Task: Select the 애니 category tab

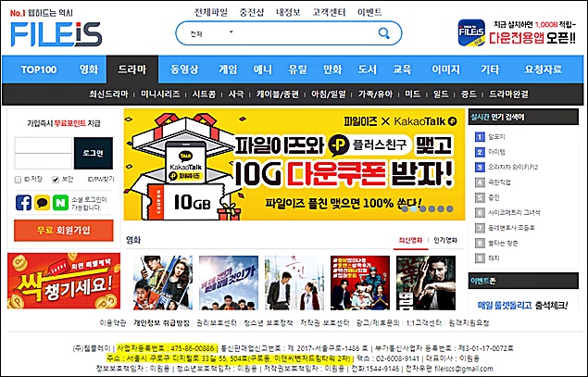Action: pos(262,69)
